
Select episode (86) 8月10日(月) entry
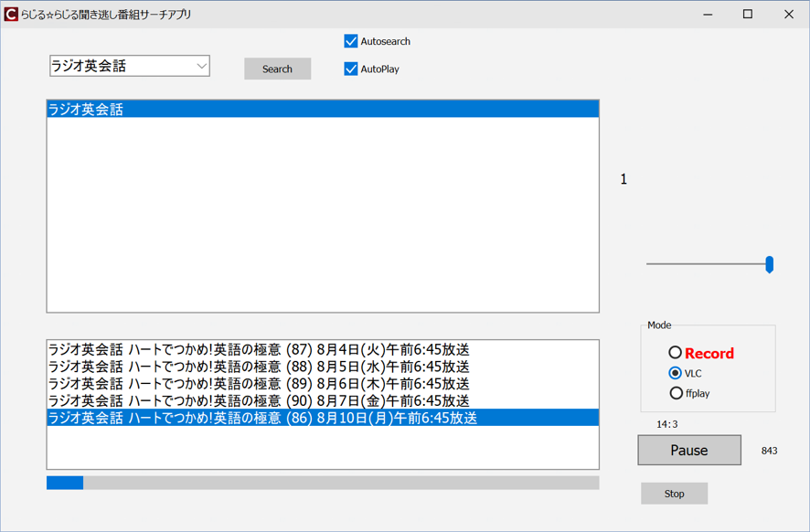coord(323,418)
